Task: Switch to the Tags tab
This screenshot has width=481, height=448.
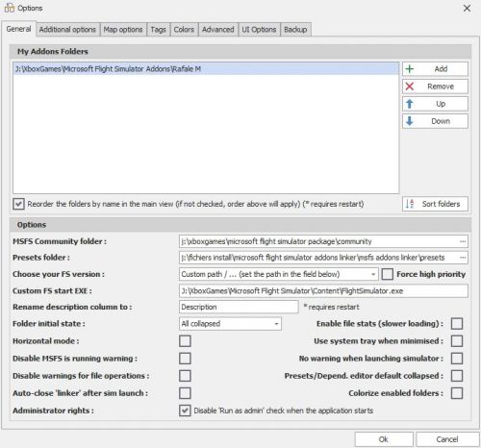Action: point(159,30)
